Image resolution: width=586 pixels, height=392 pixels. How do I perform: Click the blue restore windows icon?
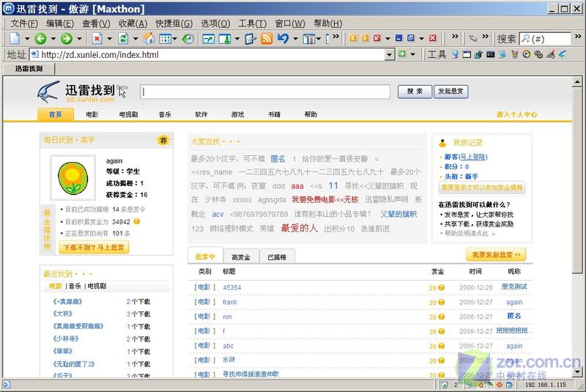pos(411,38)
